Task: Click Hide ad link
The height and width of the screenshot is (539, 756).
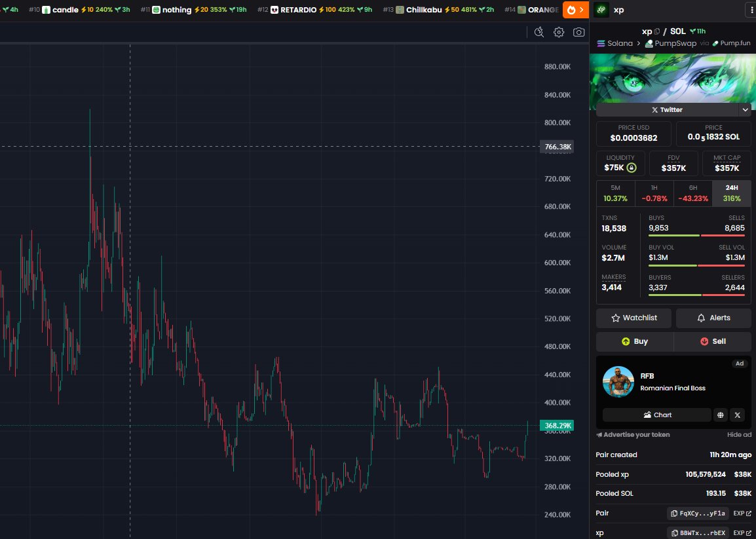Action: click(739, 435)
